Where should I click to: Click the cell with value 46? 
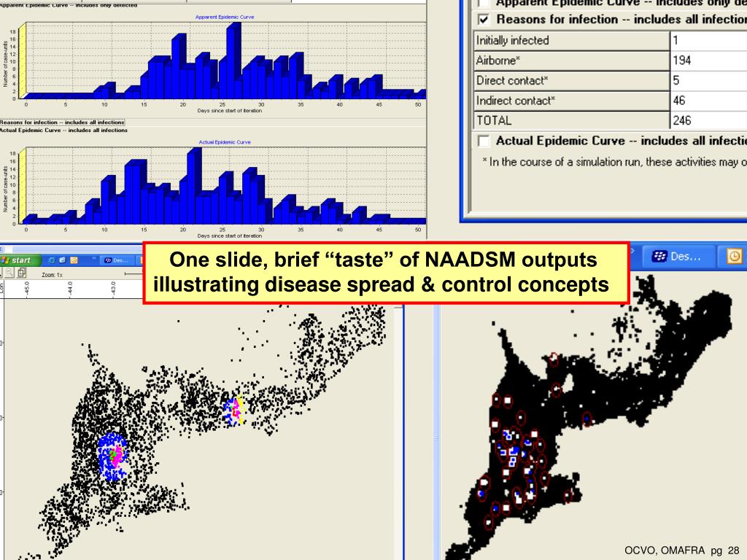coord(709,101)
